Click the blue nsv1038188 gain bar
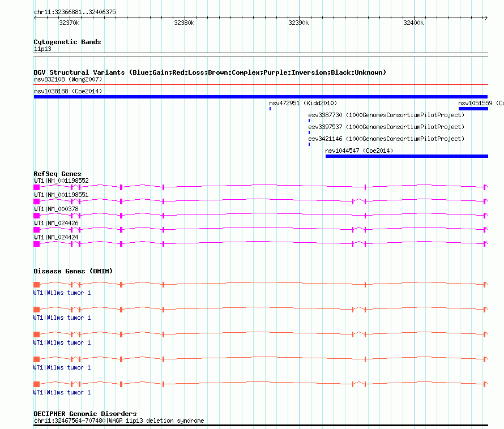The width and height of the screenshot is (504, 429). pyautogui.click(x=260, y=97)
